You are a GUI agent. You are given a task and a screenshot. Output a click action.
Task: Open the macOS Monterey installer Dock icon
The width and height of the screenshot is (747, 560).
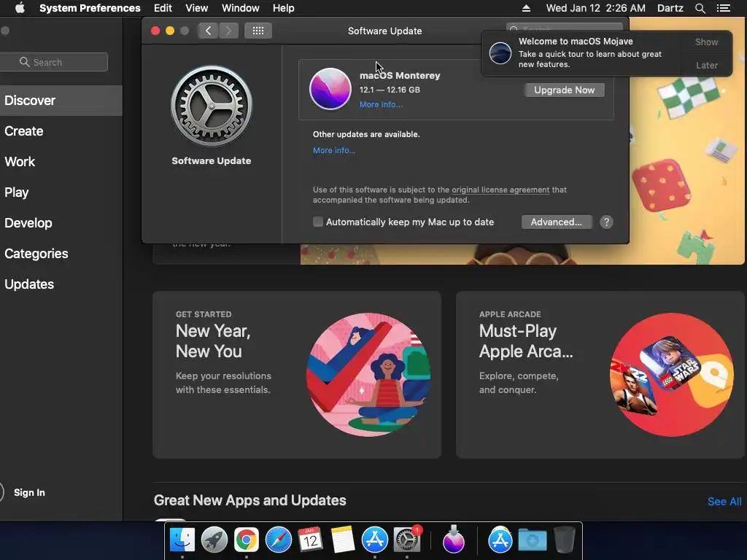(x=453, y=540)
